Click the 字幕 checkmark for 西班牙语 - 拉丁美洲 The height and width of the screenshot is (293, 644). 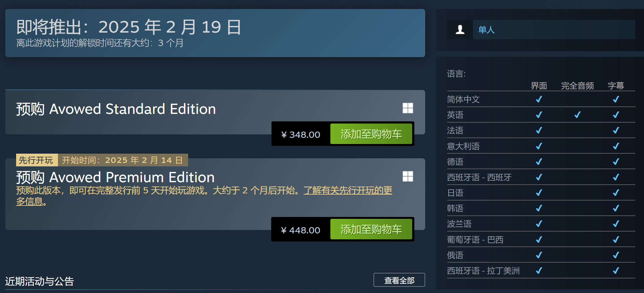[615, 271]
